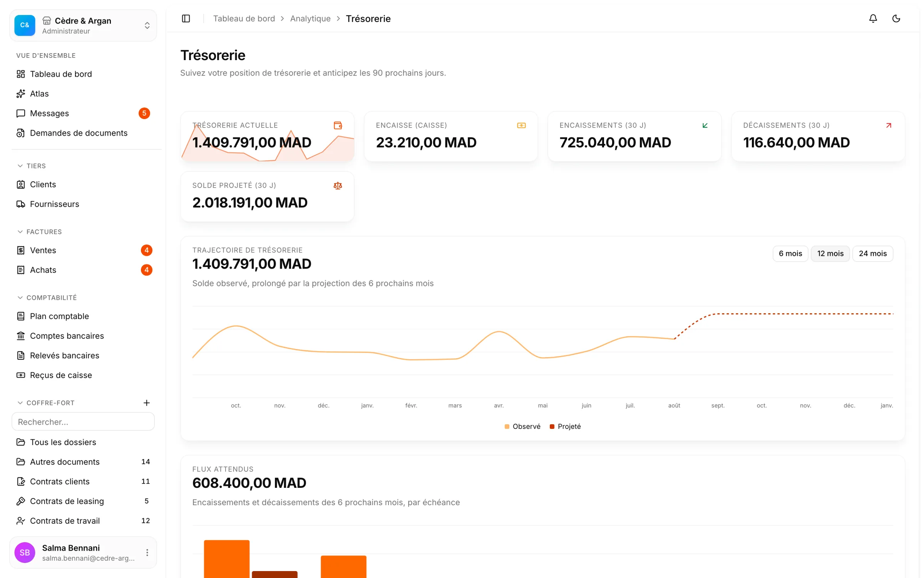Click wallet icon on Trésorerie actuelle card
The height and width of the screenshot is (578, 924).
(338, 126)
